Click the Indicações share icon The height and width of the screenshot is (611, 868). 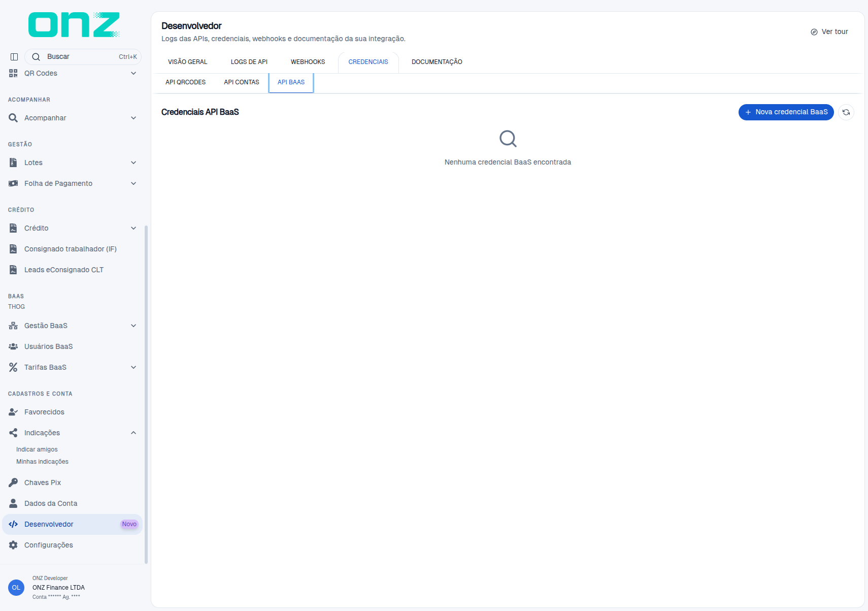[x=13, y=433]
